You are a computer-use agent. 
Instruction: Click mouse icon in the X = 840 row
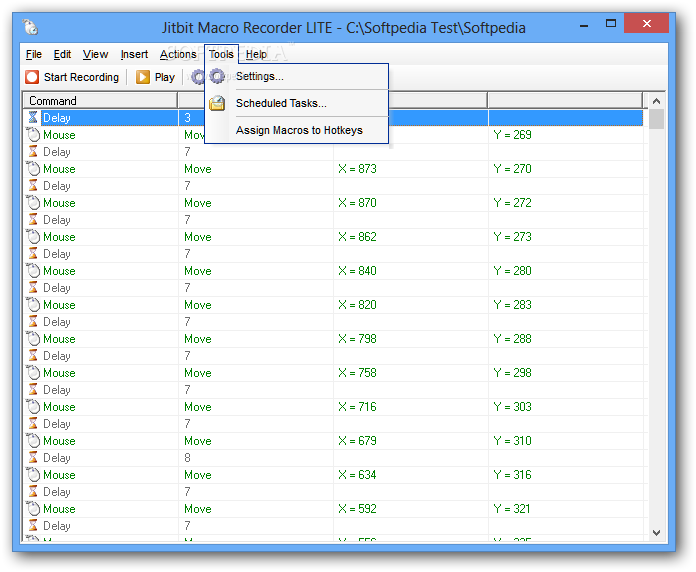point(33,271)
